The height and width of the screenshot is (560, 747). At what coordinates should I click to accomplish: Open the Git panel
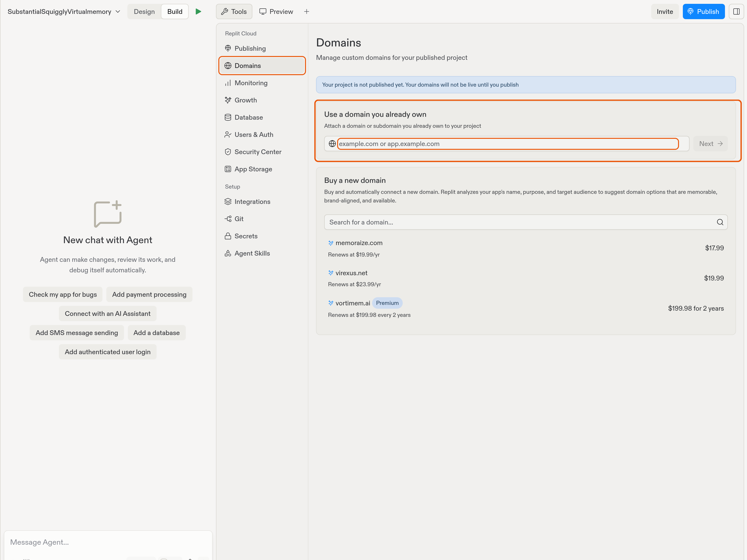tap(262, 219)
